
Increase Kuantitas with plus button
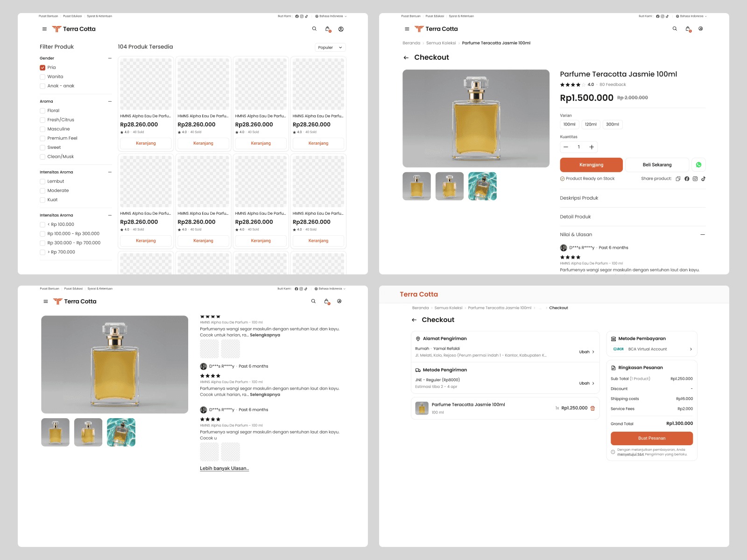pyautogui.click(x=592, y=147)
